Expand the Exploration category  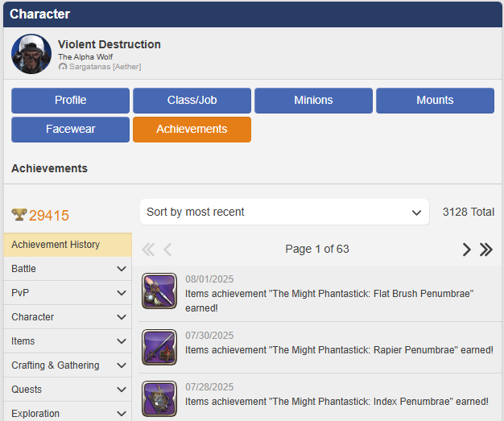pyautogui.click(x=68, y=413)
